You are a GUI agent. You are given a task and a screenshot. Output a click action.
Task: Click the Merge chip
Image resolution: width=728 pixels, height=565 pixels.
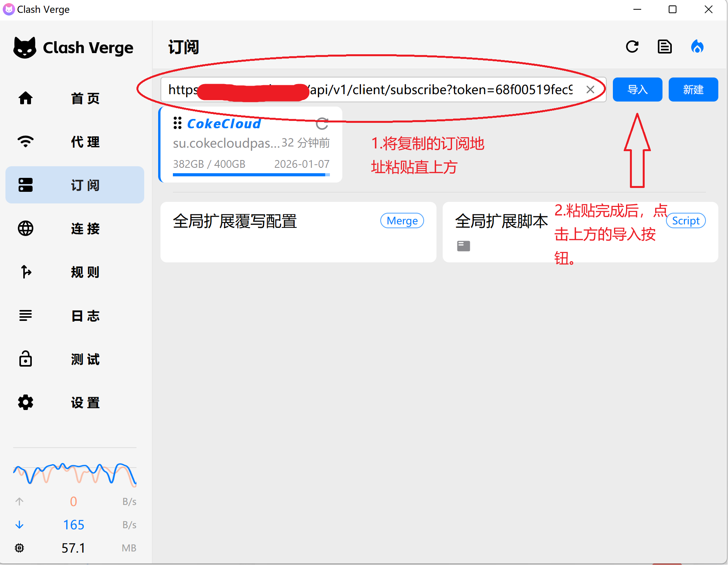click(x=402, y=220)
